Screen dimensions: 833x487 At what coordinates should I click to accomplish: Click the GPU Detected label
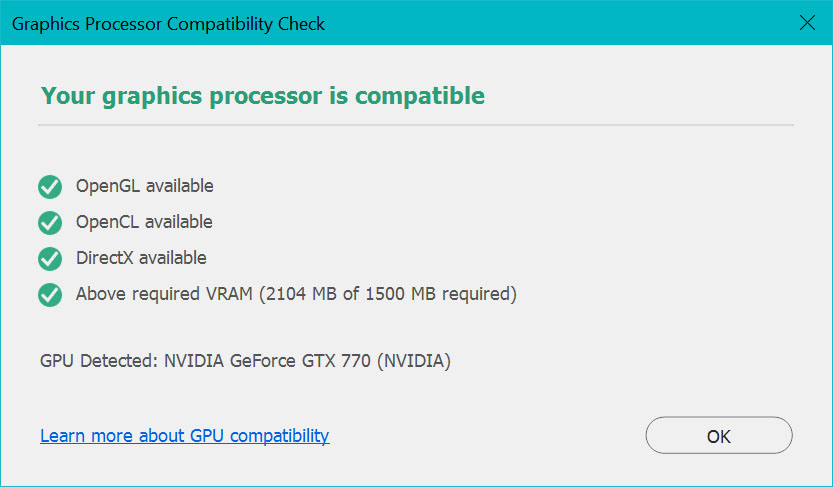click(x=98, y=361)
